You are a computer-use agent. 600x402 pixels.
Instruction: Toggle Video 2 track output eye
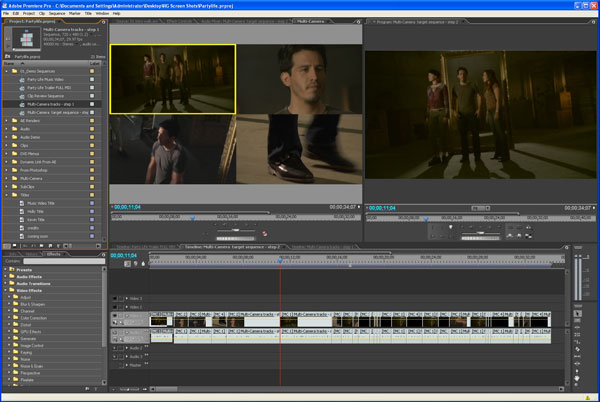point(115,307)
